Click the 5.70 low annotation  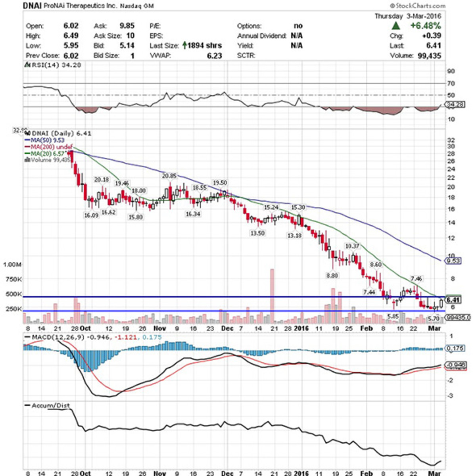[x=434, y=319]
